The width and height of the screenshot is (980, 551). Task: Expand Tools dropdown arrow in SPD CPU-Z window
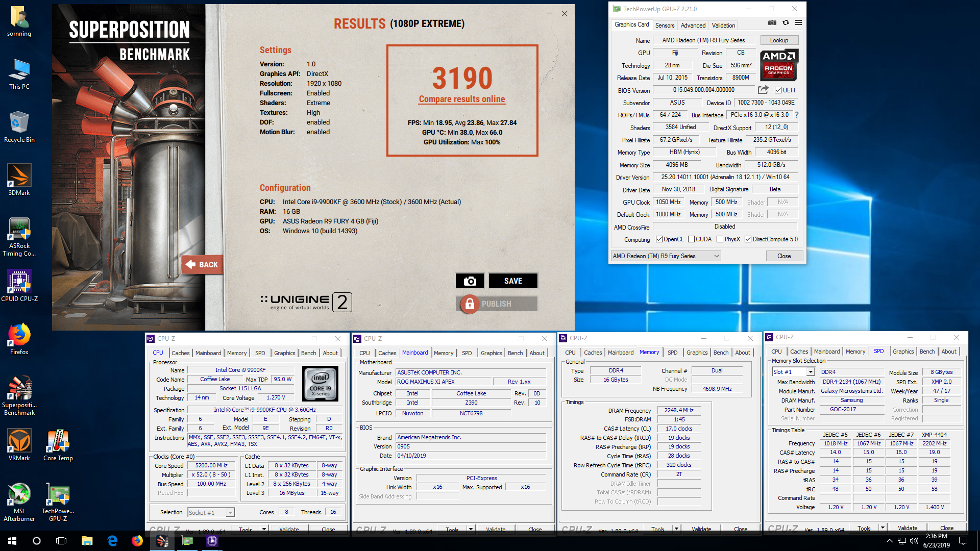coord(882,528)
